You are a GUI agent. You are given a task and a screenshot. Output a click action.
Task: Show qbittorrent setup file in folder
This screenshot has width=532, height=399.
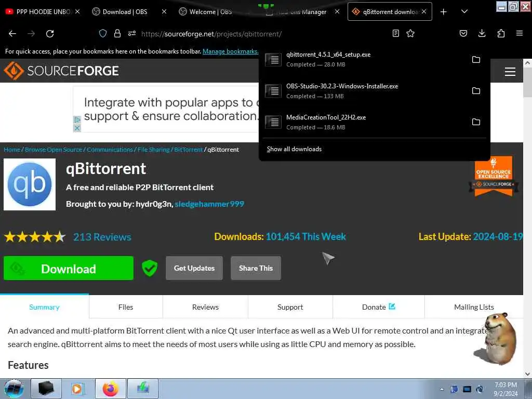click(476, 59)
